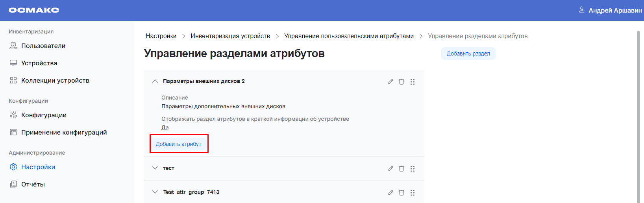The width and height of the screenshot is (644, 203).
Task: Go to Устройства in the sidebar
Action: [x=39, y=63]
